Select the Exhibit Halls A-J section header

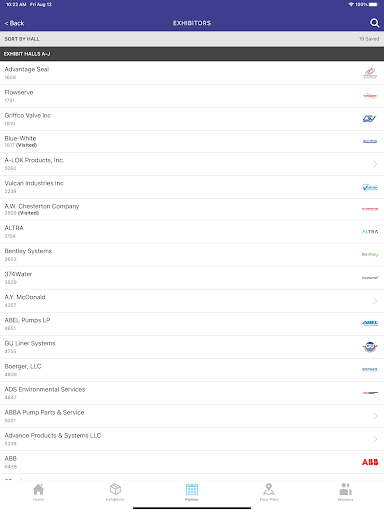pyautogui.click(x=192, y=54)
